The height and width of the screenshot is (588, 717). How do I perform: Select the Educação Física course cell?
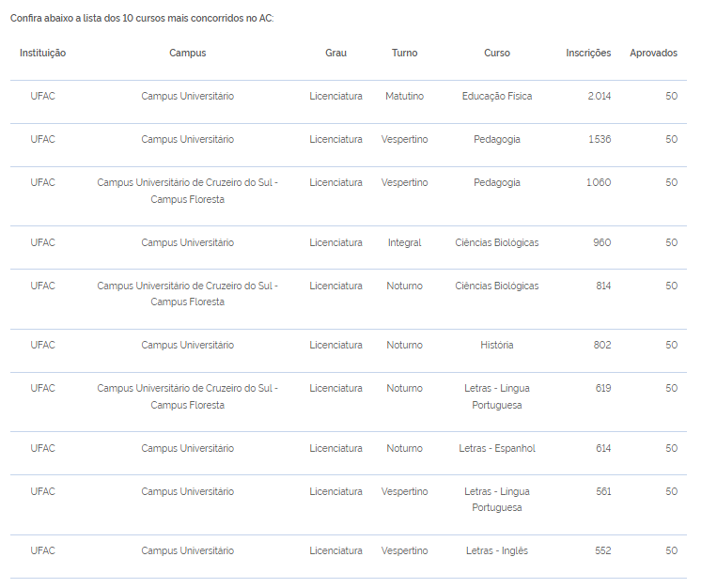(497, 97)
